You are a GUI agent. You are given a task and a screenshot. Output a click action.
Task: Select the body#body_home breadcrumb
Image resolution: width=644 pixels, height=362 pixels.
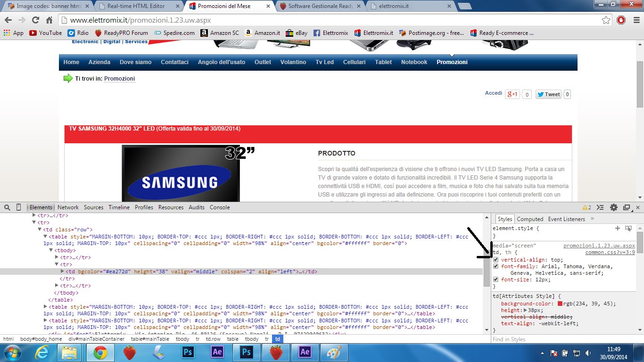pyautogui.click(x=41, y=339)
